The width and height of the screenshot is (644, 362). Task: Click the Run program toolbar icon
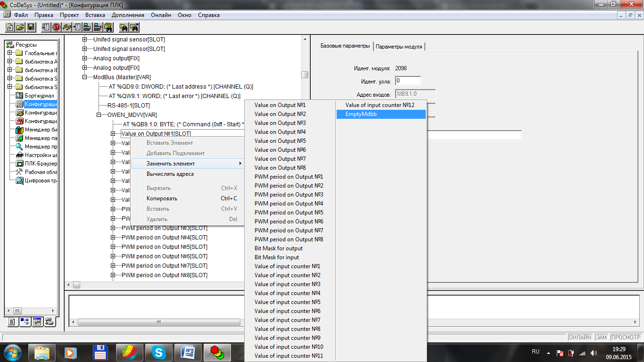pyautogui.click(x=46, y=27)
